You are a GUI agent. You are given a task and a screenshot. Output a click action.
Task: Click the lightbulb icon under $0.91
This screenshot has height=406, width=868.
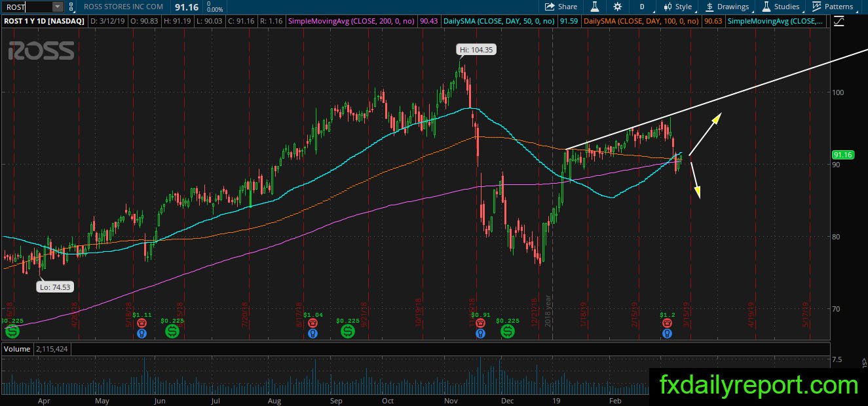481,333
